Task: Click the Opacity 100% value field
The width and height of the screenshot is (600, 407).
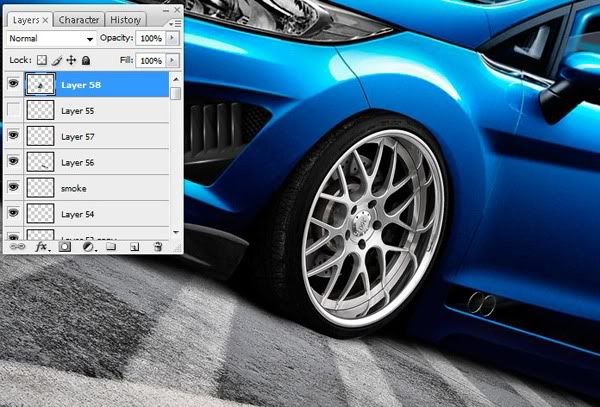Action: pyautogui.click(x=151, y=38)
